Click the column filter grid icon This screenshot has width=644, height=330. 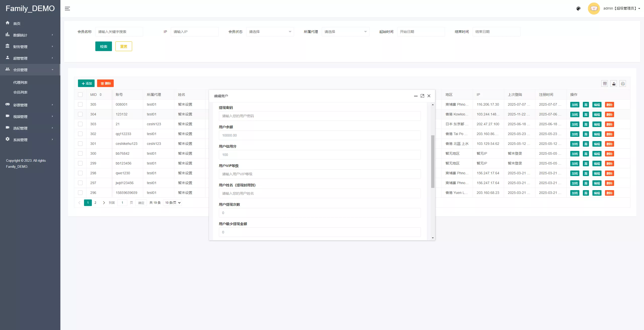point(605,84)
